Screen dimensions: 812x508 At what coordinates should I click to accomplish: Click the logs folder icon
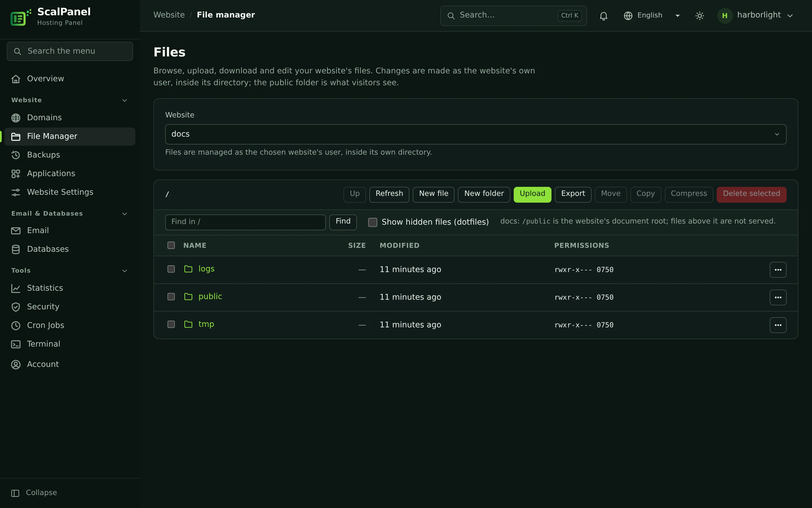(188, 269)
